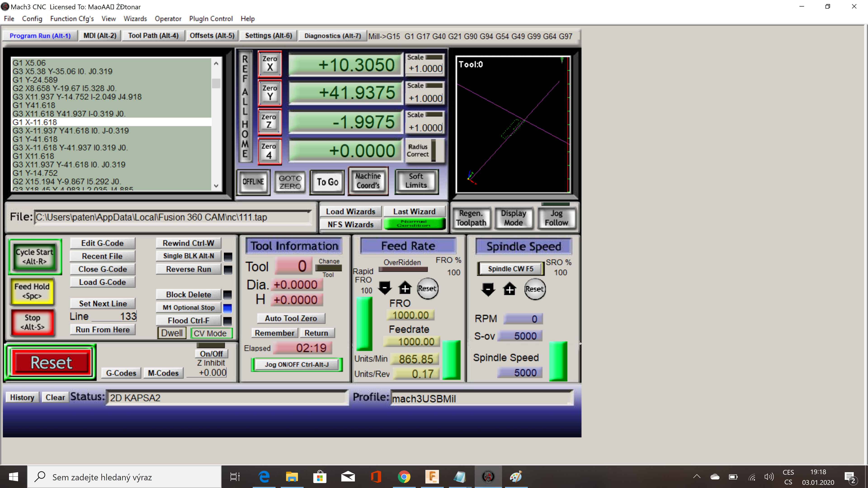Raise spindle speed with plus arrow
Viewport: 868px width, 488px height.
(509, 289)
